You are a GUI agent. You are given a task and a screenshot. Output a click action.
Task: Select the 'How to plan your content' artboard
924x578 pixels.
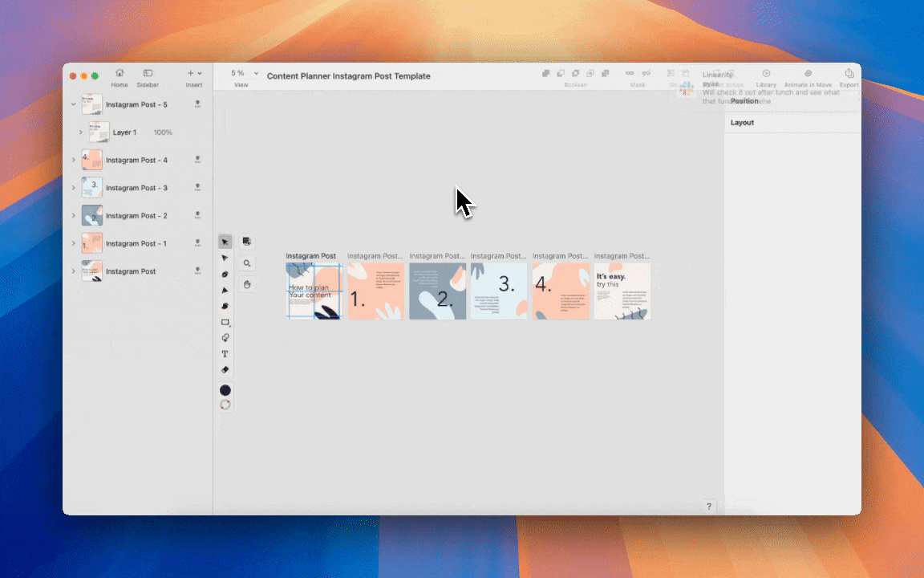314,291
